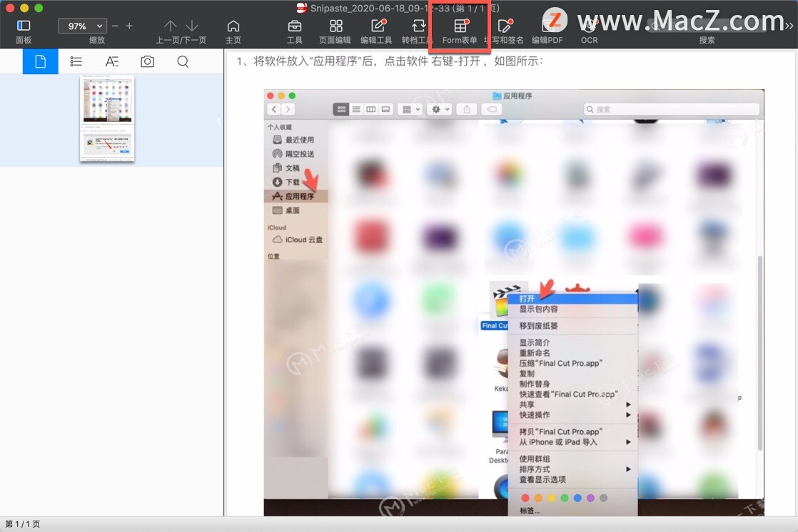Pick the red tag color dot
The width and height of the screenshot is (798, 532).
tap(525, 498)
